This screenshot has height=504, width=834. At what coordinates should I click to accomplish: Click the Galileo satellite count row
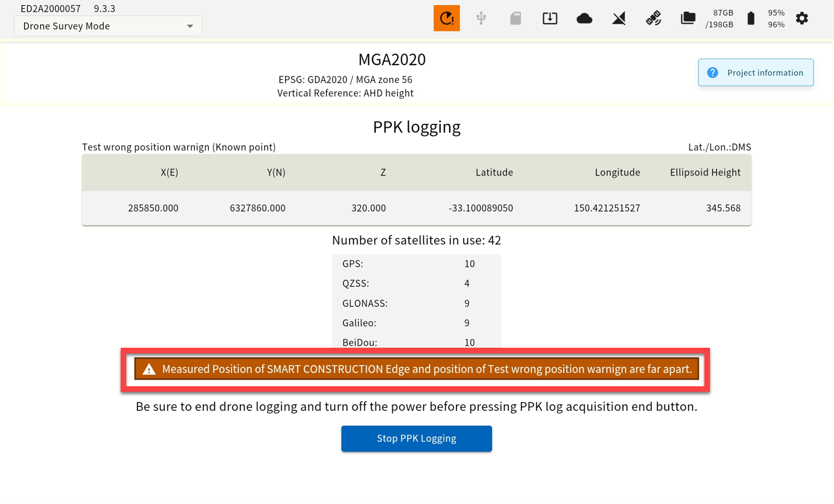(417, 323)
